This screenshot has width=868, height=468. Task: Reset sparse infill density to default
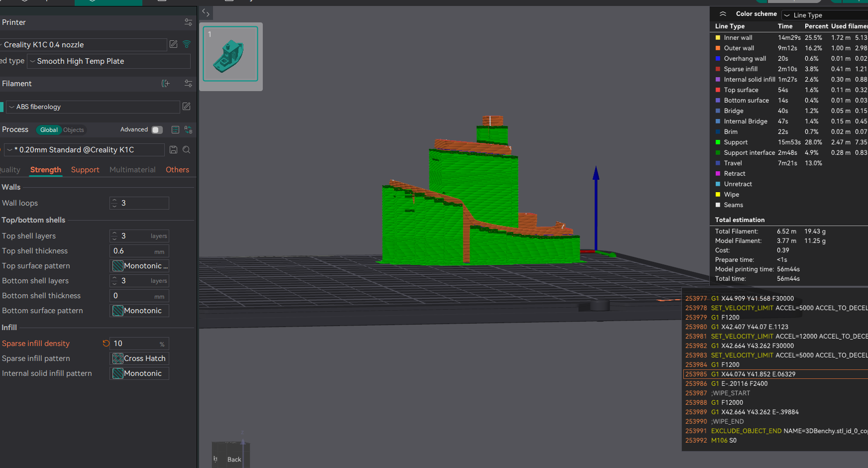click(106, 344)
